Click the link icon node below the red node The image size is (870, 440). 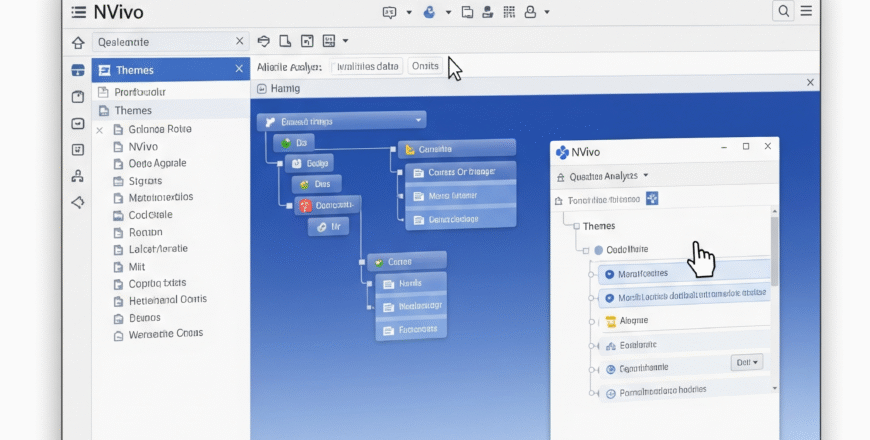tap(328, 227)
